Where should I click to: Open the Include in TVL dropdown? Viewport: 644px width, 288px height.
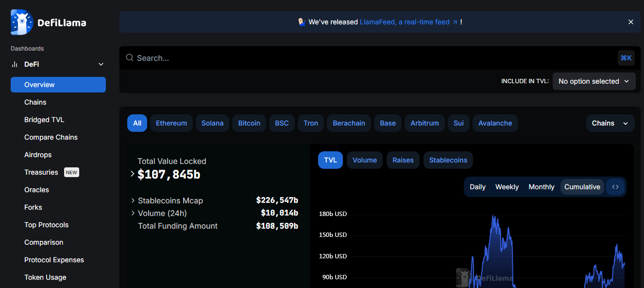click(593, 81)
